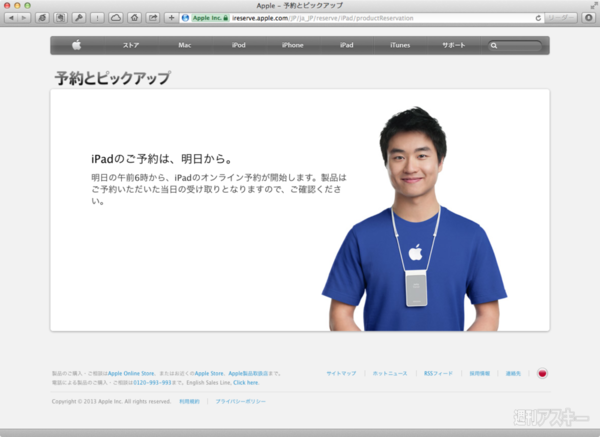The width and height of the screenshot is (600, 437).
Task: Add bookmark with the plus button
Action: (x=171, y=18)
